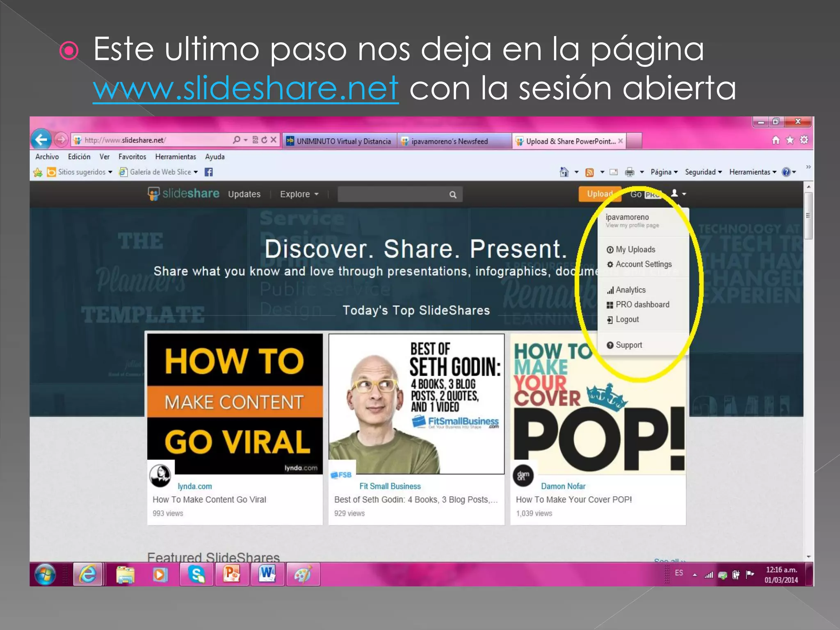Click the compatibility view icon in address bar
This screenshot has height=630, width=840.
pos(256,140)
